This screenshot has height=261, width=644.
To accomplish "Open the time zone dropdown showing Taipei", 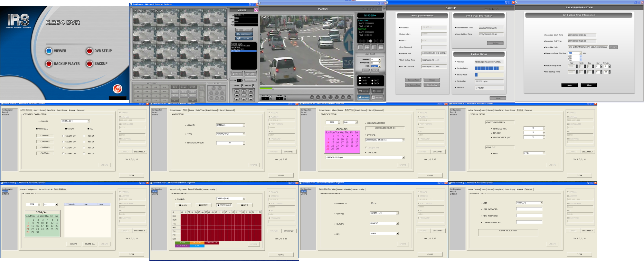I will [x=403, y=158].
